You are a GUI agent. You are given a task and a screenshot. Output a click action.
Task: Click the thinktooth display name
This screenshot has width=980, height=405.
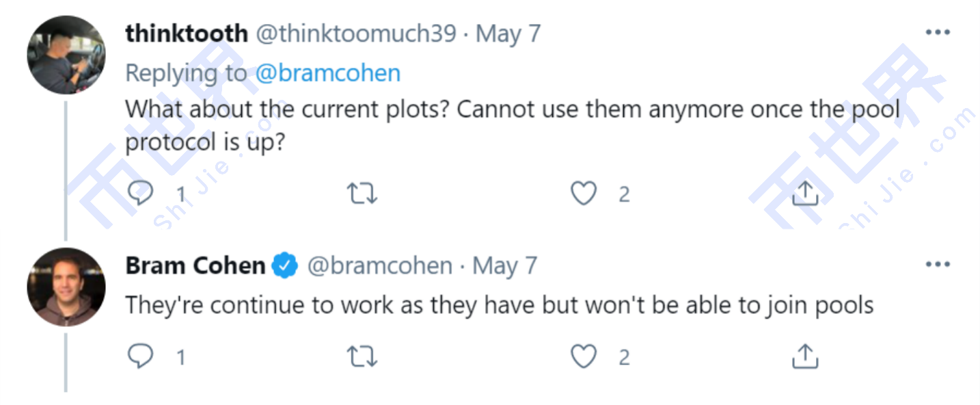tap(187, 34)
